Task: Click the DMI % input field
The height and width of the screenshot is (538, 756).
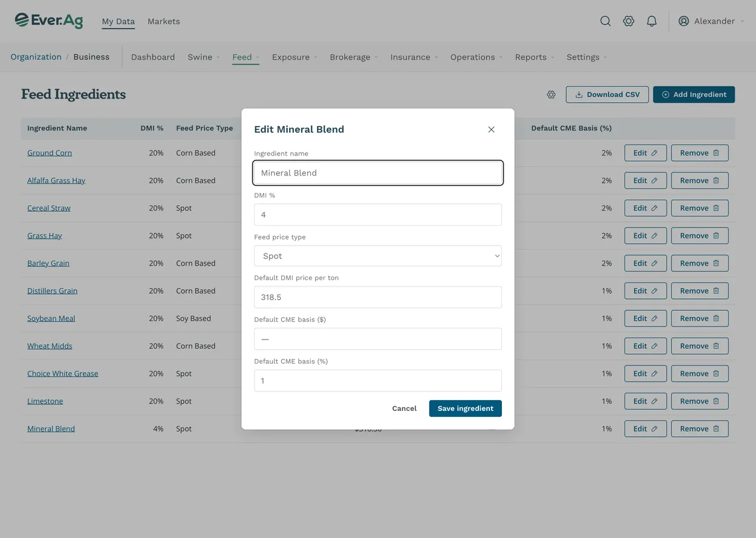Action: click(x=378, y=215)
